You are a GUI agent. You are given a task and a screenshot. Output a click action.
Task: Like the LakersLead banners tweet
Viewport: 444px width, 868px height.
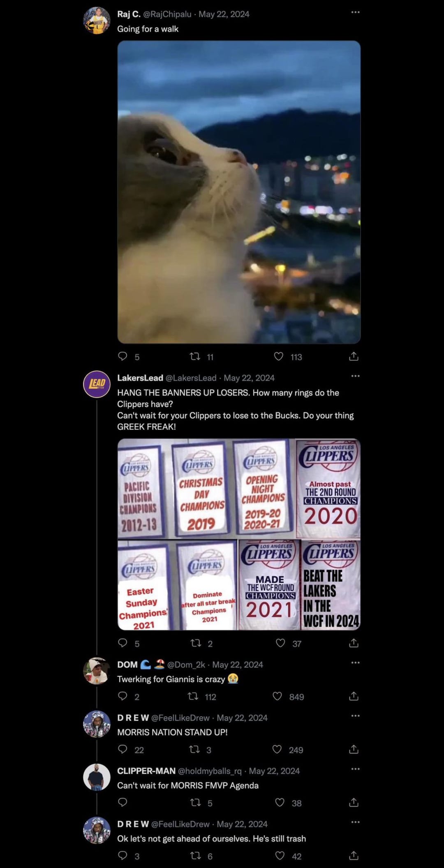point(280,643)
